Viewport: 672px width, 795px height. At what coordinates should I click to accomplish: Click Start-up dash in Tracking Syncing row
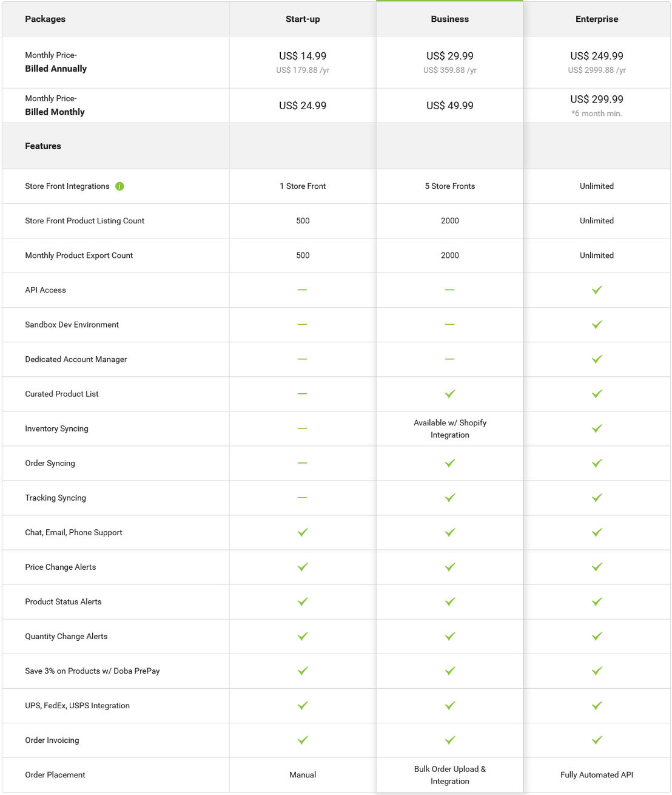point(303,498)
